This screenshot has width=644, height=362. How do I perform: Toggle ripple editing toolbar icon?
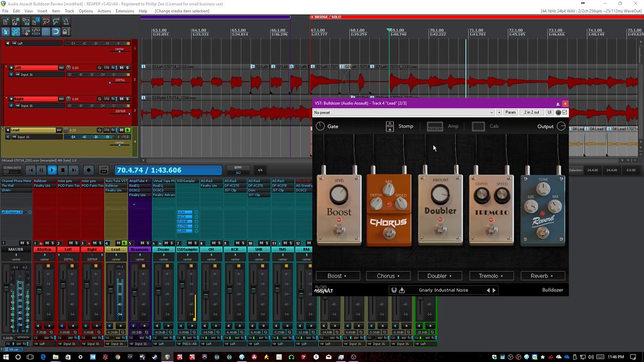[x=26, y=32]
